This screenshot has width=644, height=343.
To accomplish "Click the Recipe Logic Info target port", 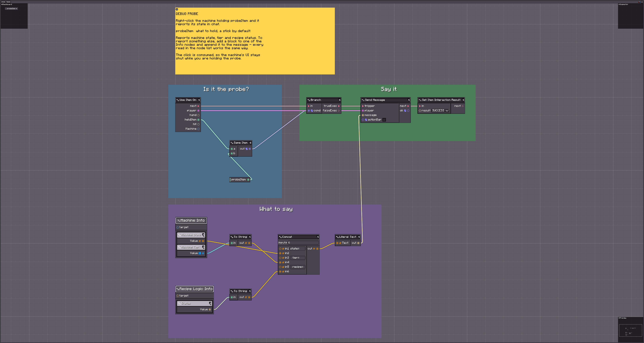I will click(177, 296).
